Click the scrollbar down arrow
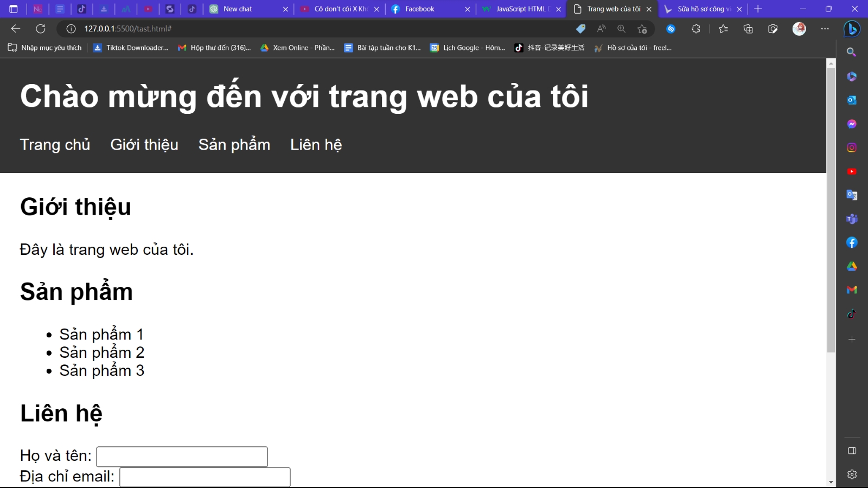This screenshot has width=868, height=488. pyautogui.click(x=831, y=482)
